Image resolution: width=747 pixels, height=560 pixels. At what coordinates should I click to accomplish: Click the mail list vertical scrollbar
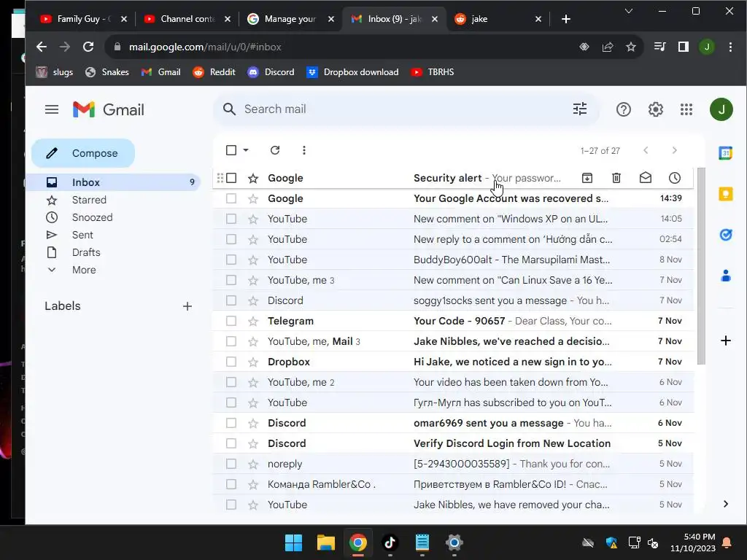point(701,267)
